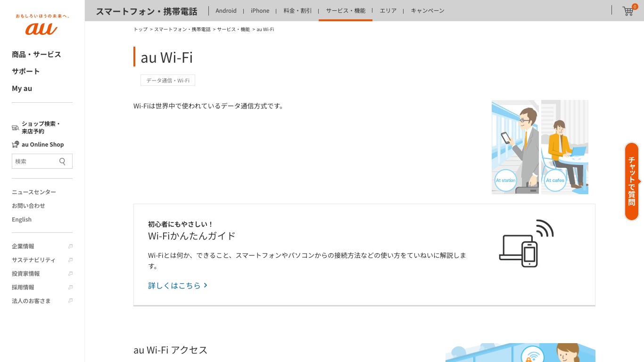Click the chevron after 詳しくはこちら
The width and height of the screenshot is (644, 362).
tap(206, 285)
